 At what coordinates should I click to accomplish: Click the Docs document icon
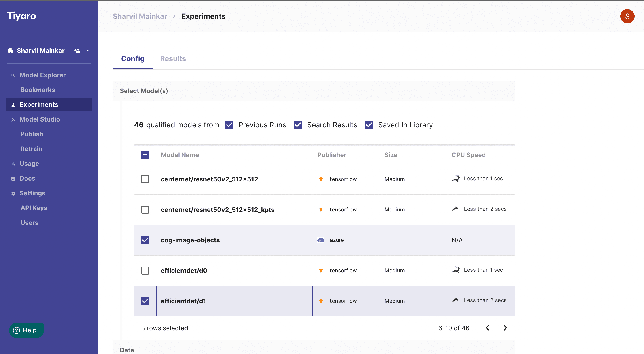13,179
